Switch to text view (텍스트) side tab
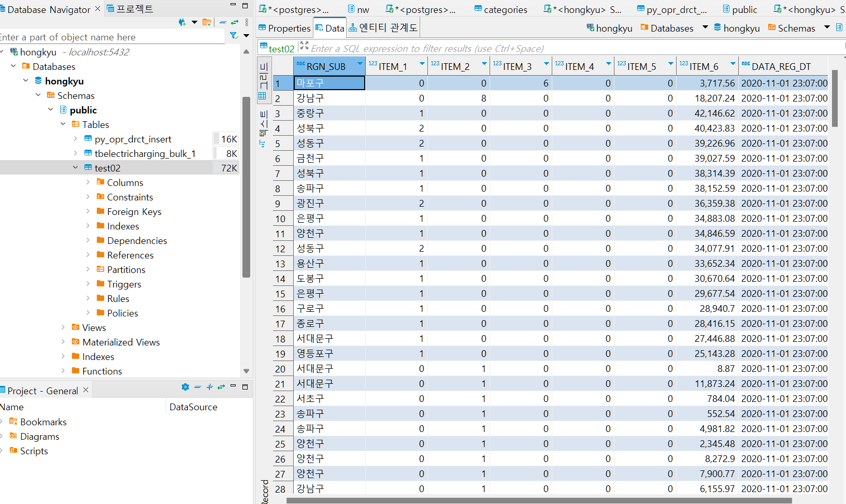The image size is (846, 504). pos(264,129)
